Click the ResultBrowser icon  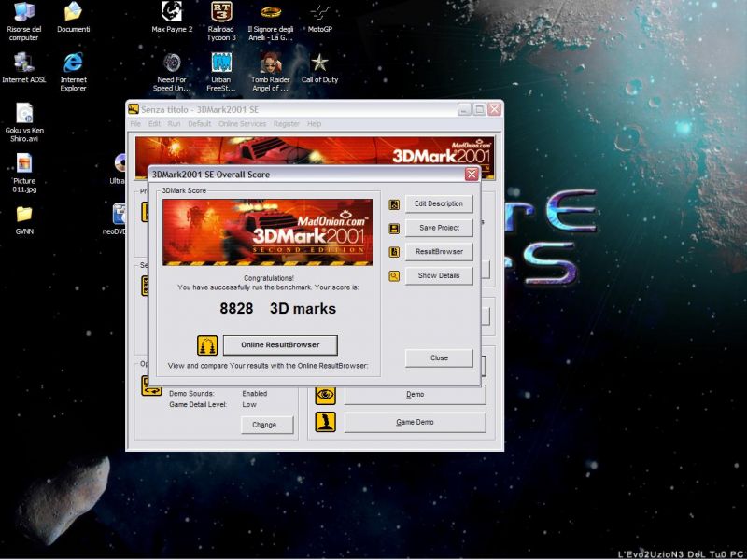394,252
